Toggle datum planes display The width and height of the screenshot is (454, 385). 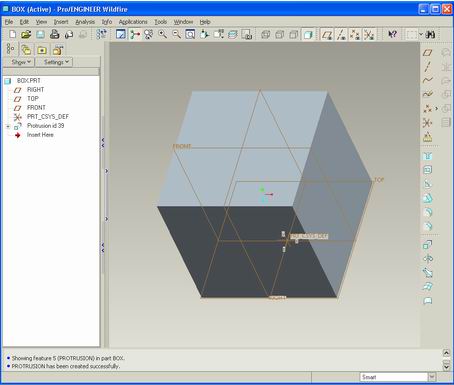[327, 35]
